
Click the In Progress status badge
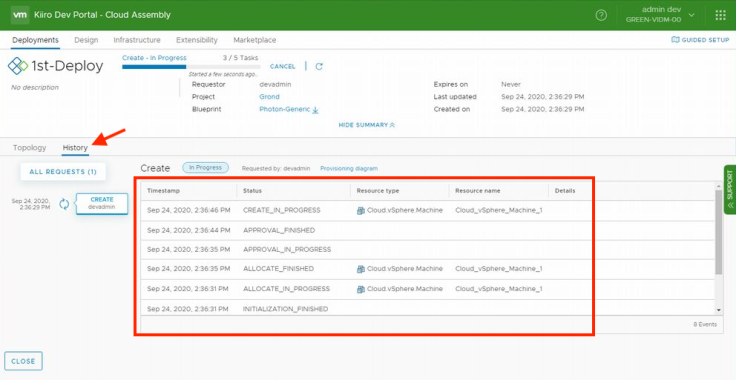click(x=206, y=168)
